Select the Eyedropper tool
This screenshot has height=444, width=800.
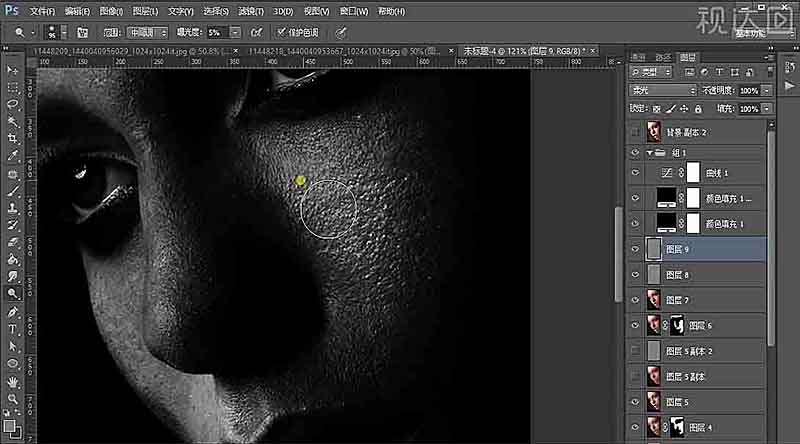(13, 156)
